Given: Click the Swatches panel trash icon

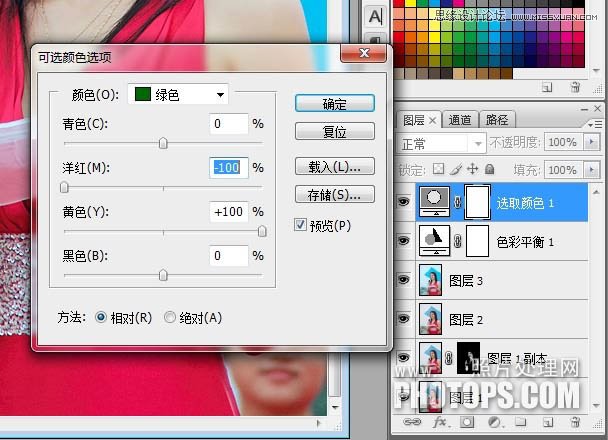Looking at the screenshot, I should (x=575, y=87).
